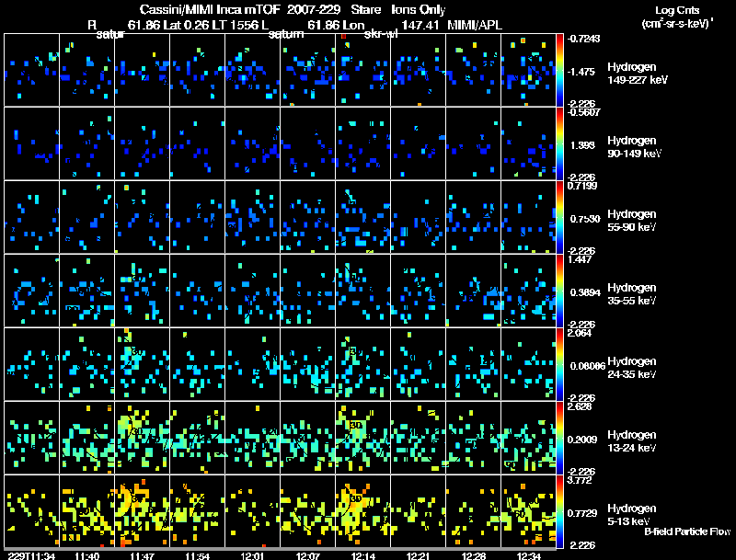This screenshot has width=736, height=560.
Task: Click the colorbar value '1.447'
Action: coord(580,259)
